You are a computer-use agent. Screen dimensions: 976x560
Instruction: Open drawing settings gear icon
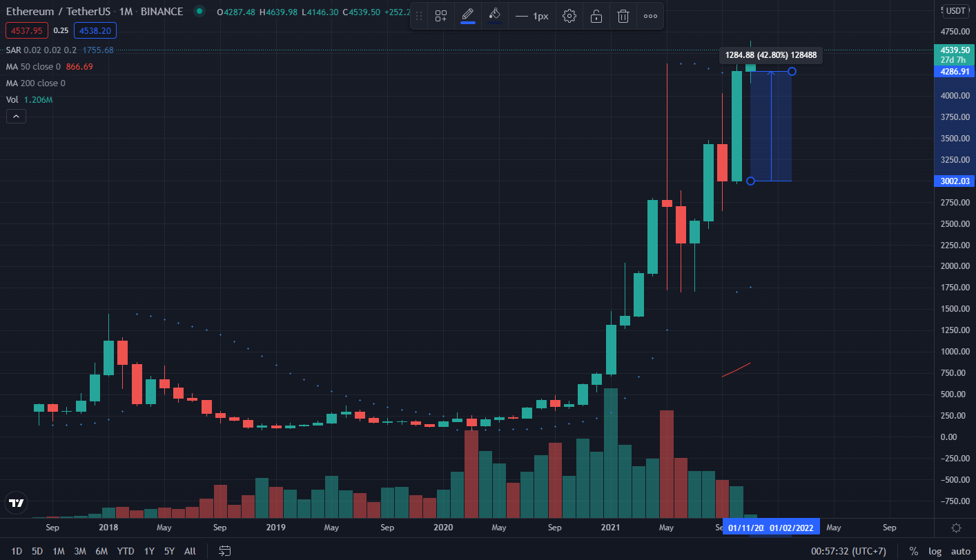pos(569,16)
